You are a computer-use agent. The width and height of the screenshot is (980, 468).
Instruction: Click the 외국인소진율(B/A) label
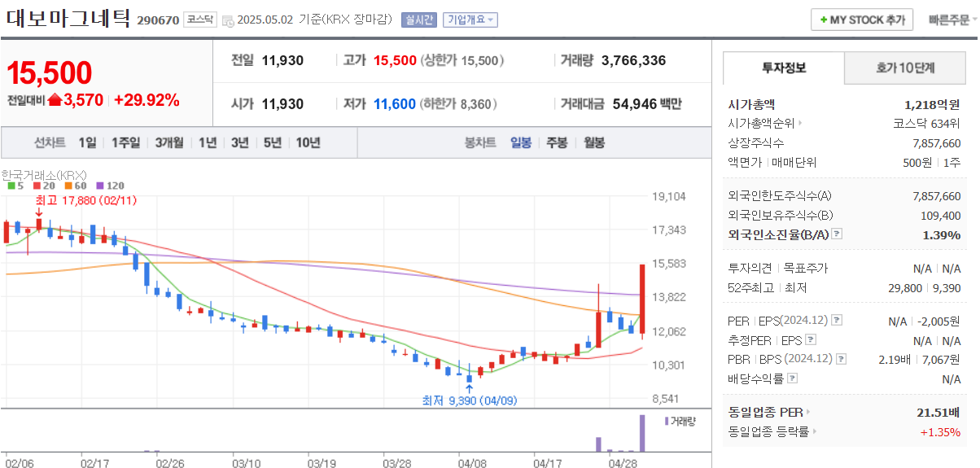778,234
